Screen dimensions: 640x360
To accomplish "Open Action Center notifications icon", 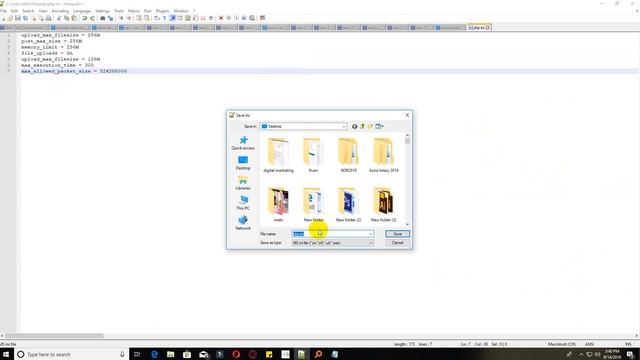I will click(x=630, y=354).
